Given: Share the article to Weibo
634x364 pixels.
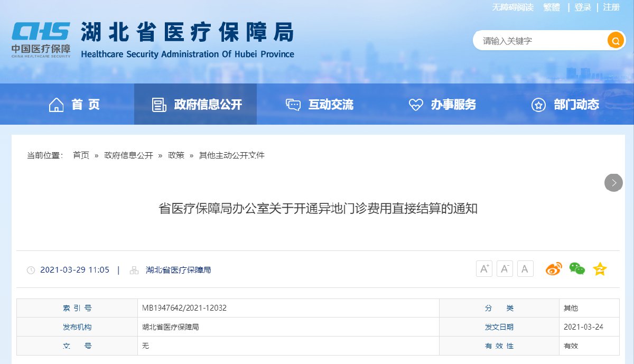Looking at the screenshot, I should pyautogui.click(x=554, y=269).
